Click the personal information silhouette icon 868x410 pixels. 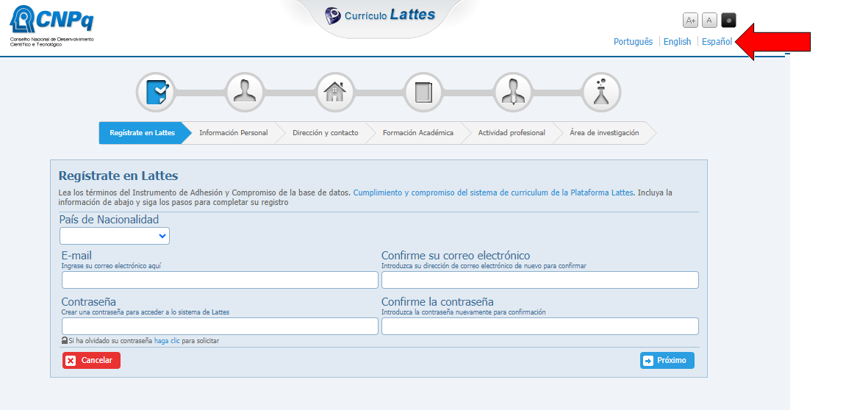click(x=245, y=93)
